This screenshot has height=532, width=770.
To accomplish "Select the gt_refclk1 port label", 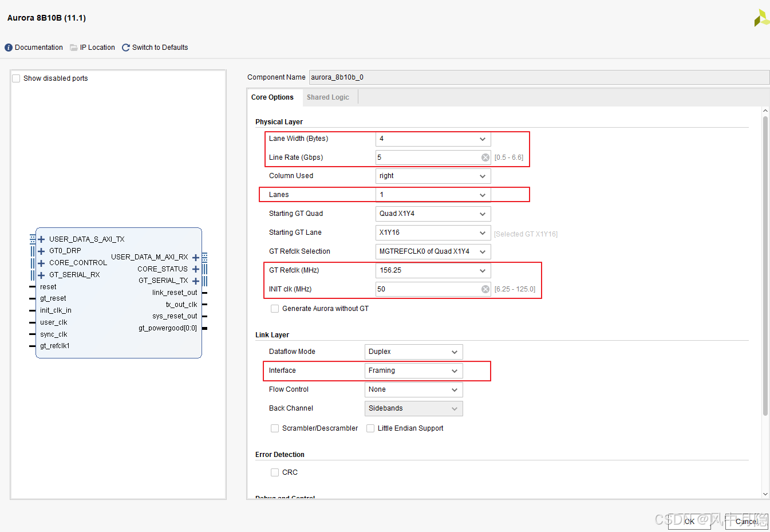I will click(55, 346).
